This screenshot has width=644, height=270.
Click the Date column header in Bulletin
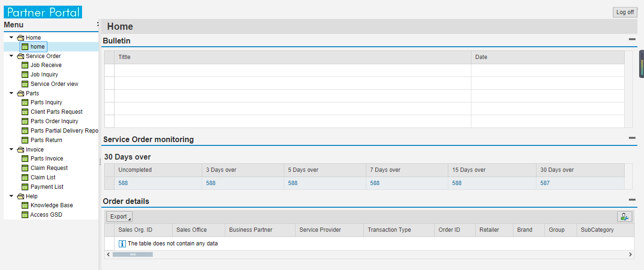[548, 57]
